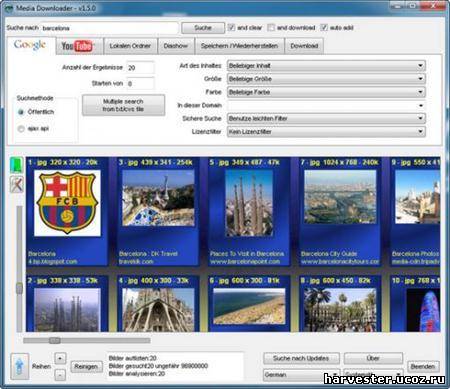Open the Art des Inhaltes dropdown
The width and height of the screenshot is (450, 389).
pyautogui.click(x=326, y=65)
